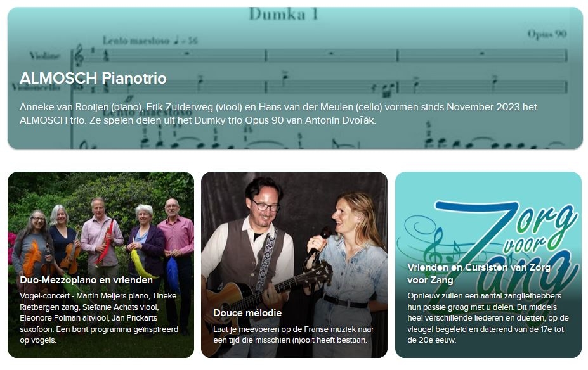
Task: Click the Douce mélodie title text
Action: (x=247, y=313)
